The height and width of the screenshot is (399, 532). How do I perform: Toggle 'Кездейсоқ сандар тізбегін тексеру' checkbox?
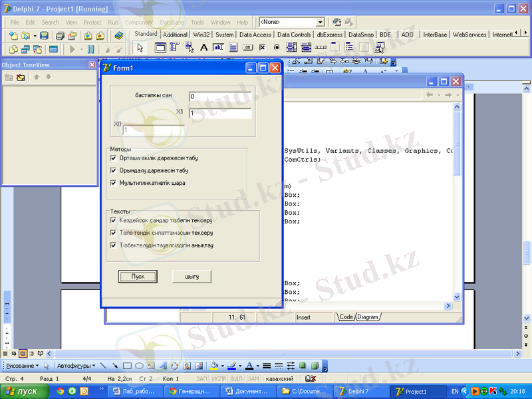click(113, 221)
